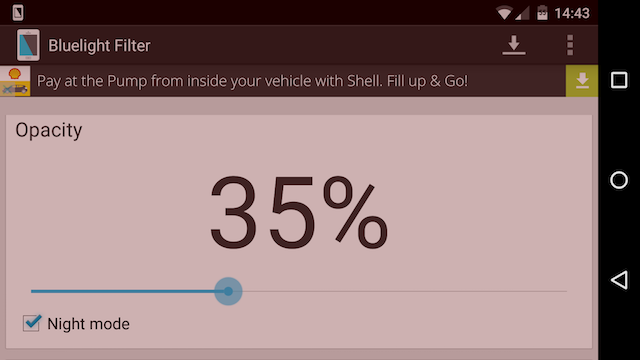The image size is (640, 360).
Task: Tap the Night mode label
Action: 89,324
